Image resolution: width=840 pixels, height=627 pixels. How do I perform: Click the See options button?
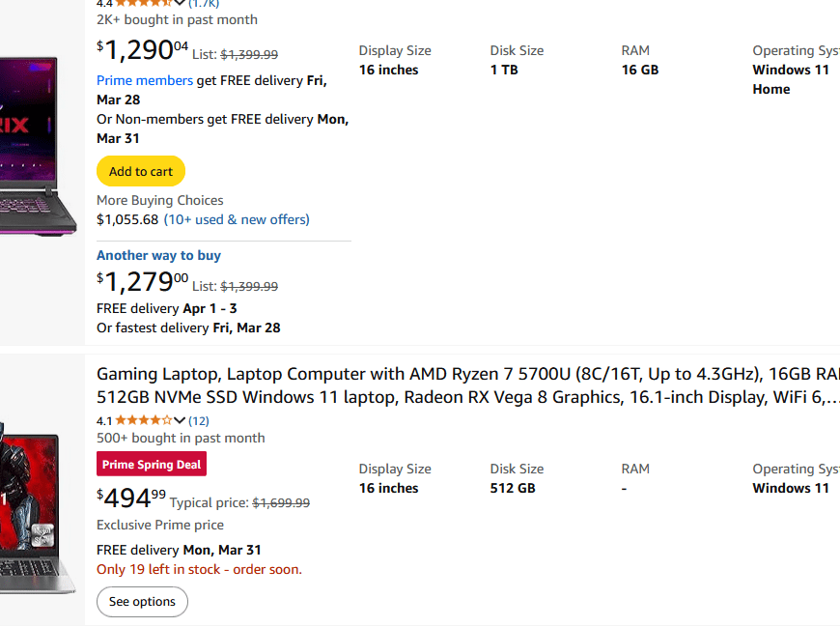tap(142, 602)
